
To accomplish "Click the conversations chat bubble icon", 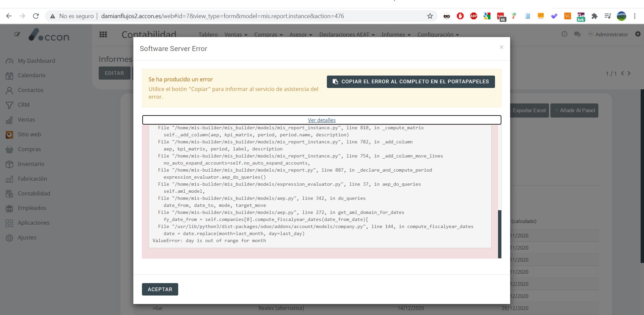I will pyautogui.click(x=577, y=34).
